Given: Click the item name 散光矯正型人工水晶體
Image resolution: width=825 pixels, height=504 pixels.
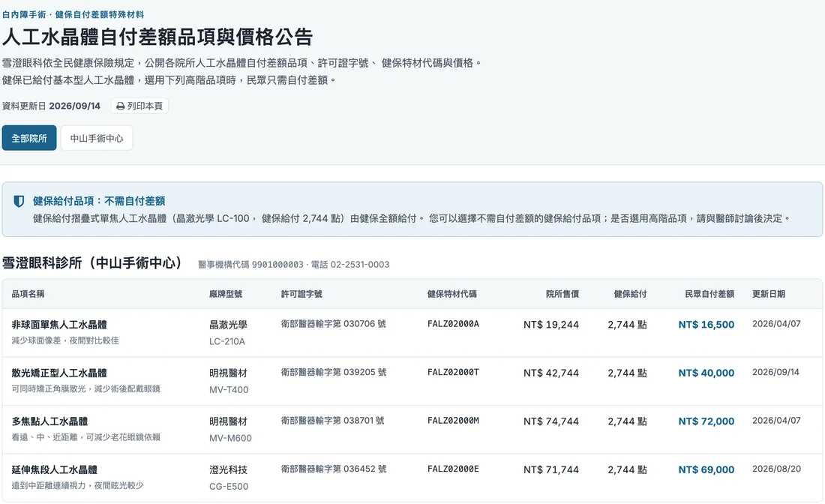Looking at the screenshot, I should 59,373.
